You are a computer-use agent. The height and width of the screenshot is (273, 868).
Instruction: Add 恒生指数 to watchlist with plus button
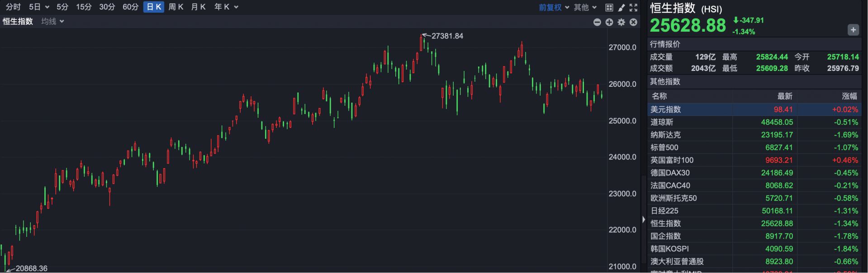click(x=853, y=30)
